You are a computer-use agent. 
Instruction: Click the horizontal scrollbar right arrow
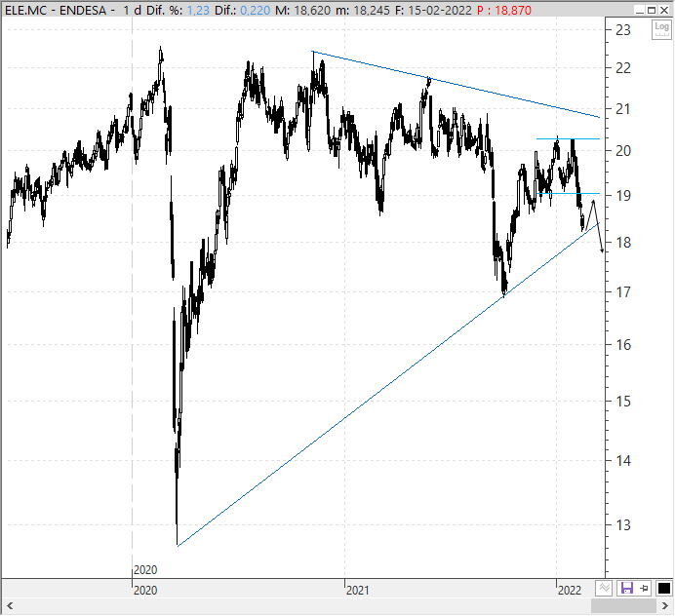(664, 606)
